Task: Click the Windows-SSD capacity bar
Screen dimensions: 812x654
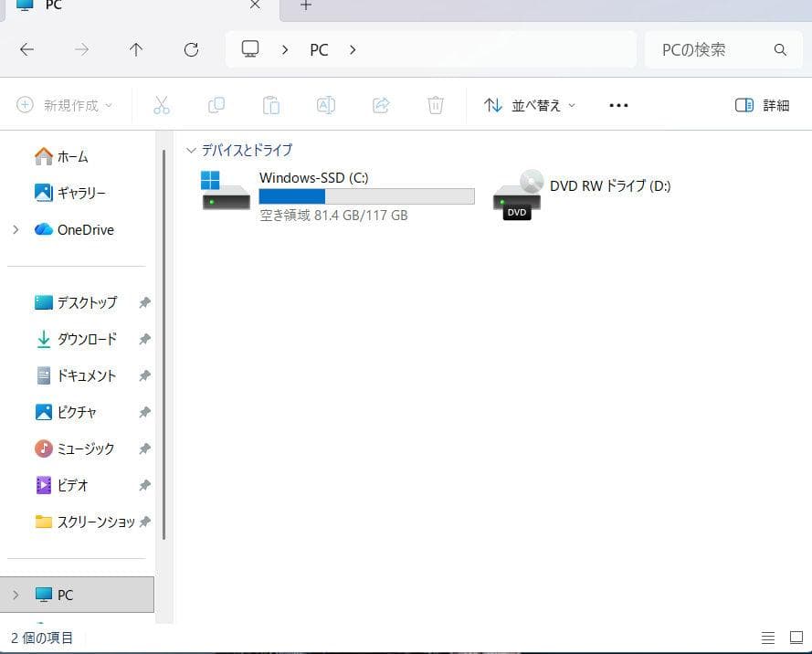Action: tap(365, 196)
